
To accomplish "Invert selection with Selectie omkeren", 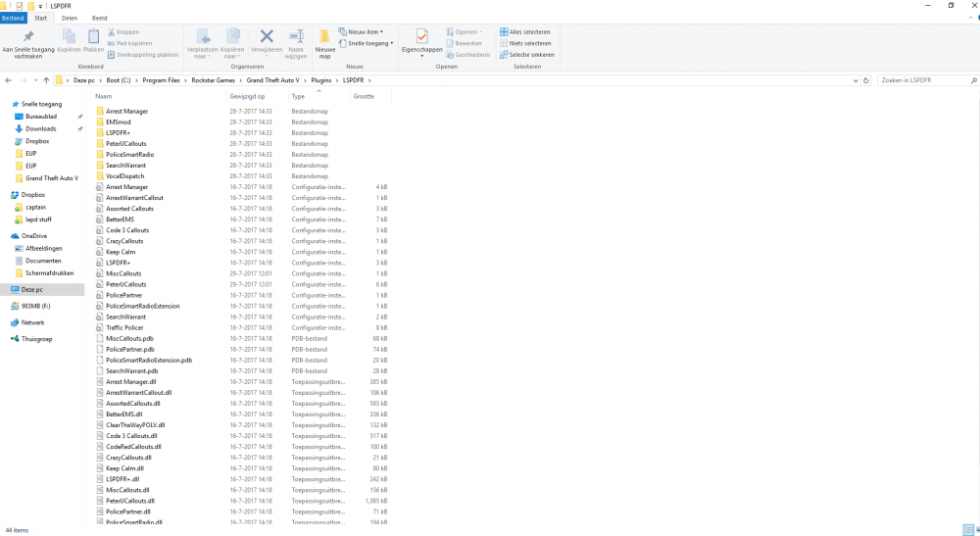I will click(x=527, y=54).
